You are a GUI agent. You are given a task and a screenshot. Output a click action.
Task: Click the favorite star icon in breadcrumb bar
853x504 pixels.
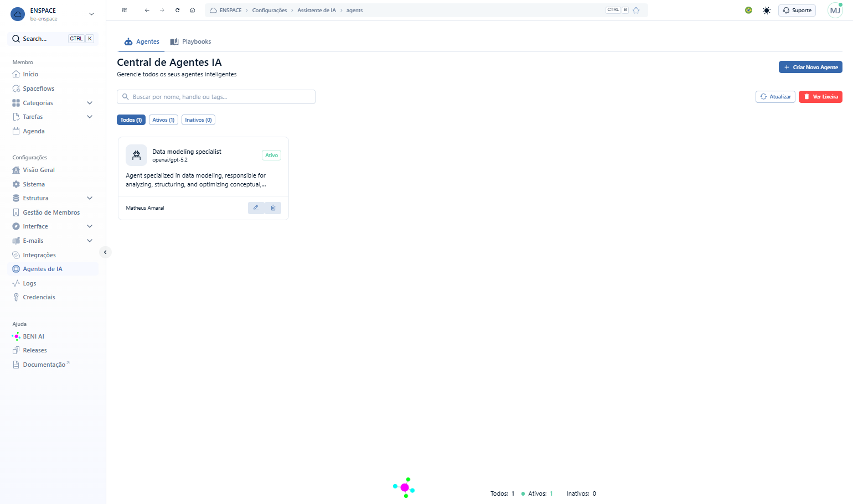(636, 11)
